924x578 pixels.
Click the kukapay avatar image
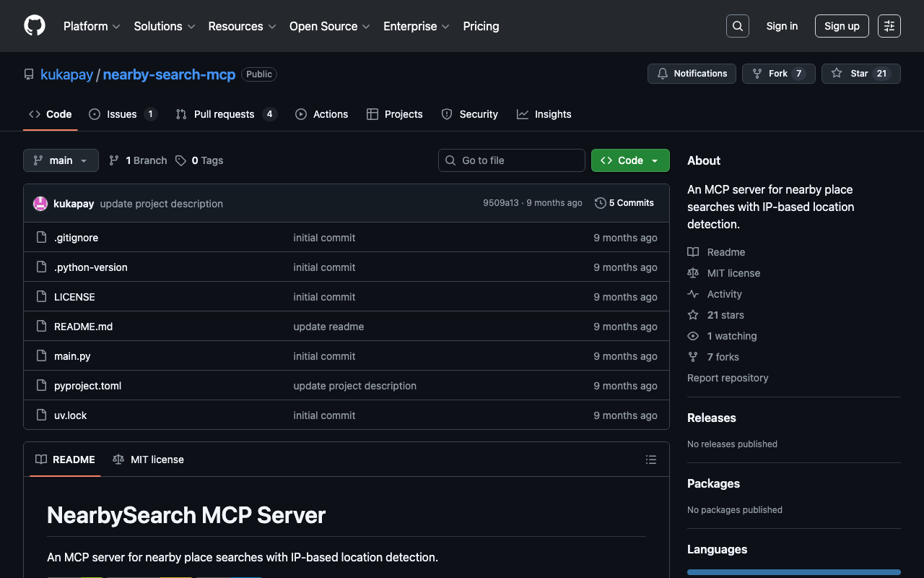click(x=40, y=204)
